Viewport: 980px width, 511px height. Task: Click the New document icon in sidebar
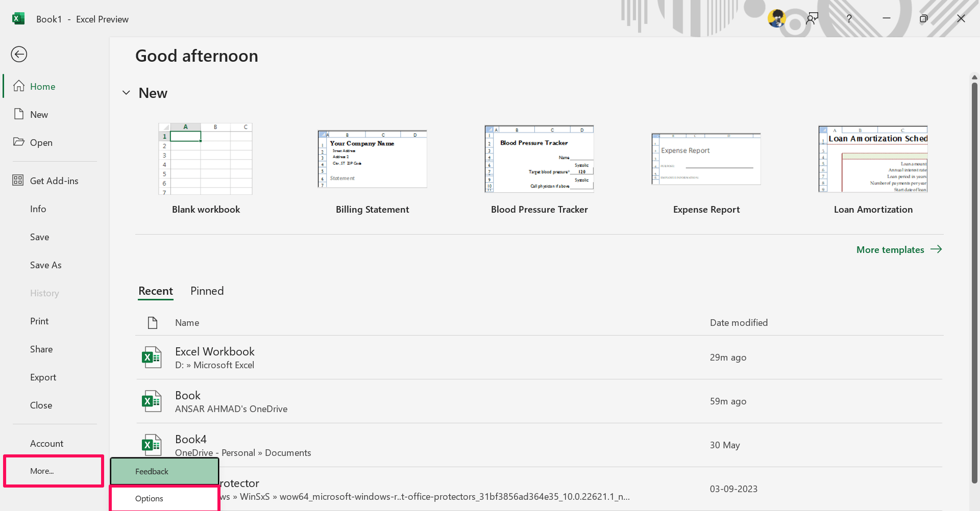click(x=19, y=114)
